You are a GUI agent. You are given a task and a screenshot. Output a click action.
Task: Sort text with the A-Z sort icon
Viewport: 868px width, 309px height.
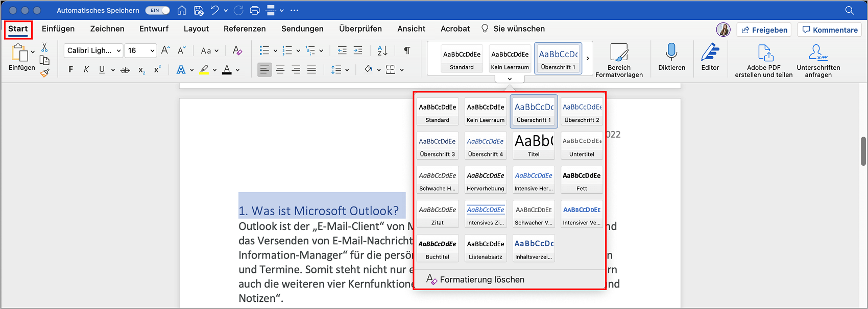pos(382,50)
